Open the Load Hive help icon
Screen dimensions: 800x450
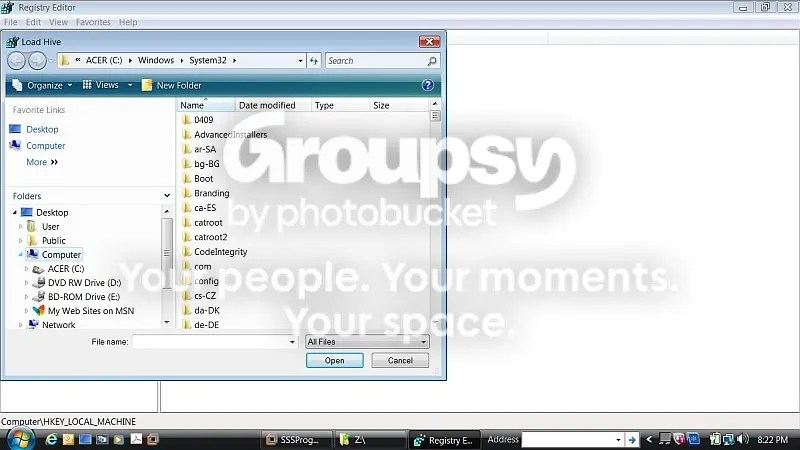coord(428,85)
